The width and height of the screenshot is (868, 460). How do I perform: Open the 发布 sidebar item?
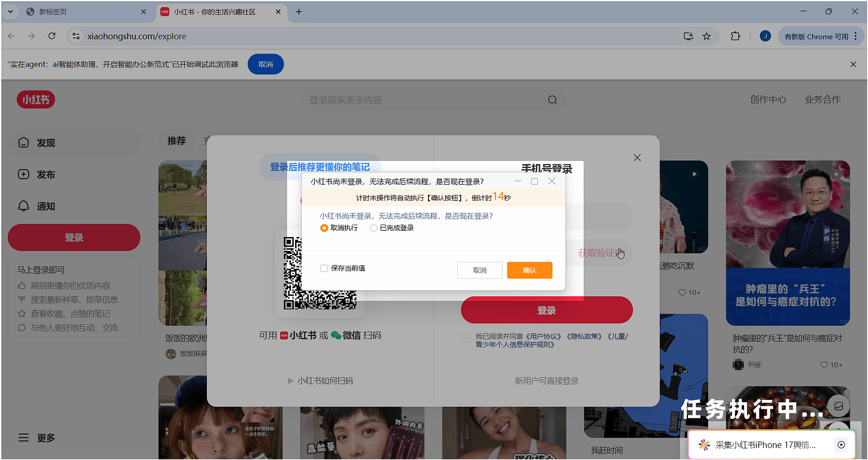[x=73, y=175]
